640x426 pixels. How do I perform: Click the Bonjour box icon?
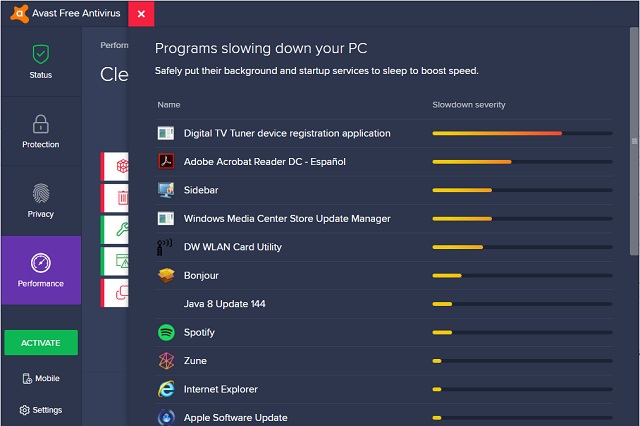(x=166, y=275)
